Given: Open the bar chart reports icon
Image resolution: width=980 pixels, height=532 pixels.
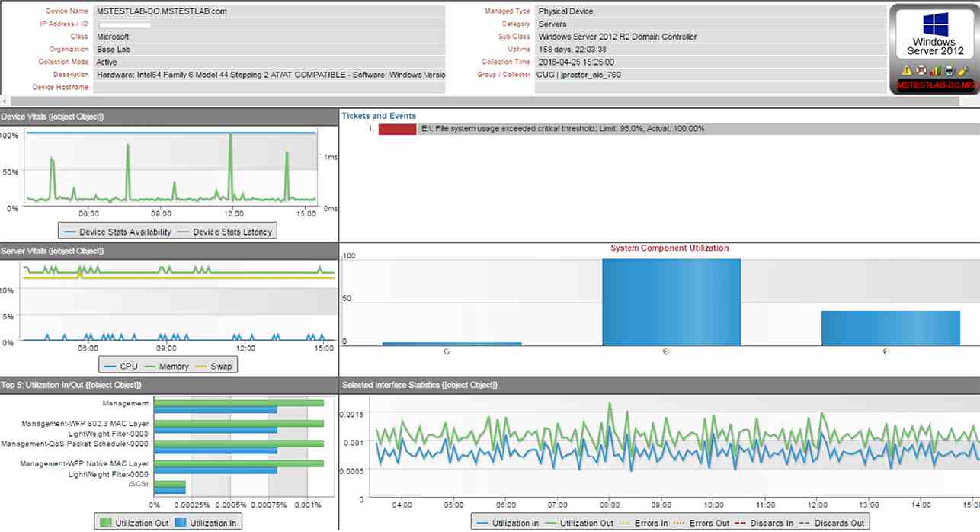Looking at the screenshot, I should coord(934,71).
